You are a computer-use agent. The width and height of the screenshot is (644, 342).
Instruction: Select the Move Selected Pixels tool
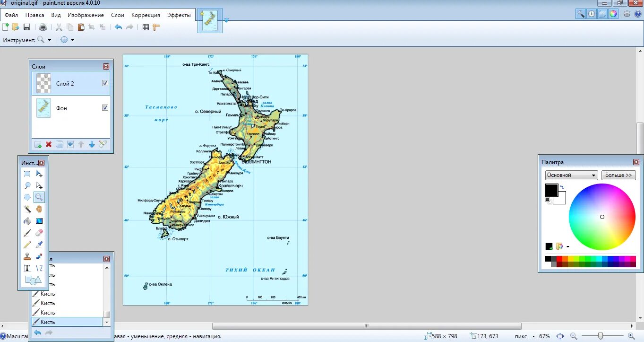[x=39, y=174]
